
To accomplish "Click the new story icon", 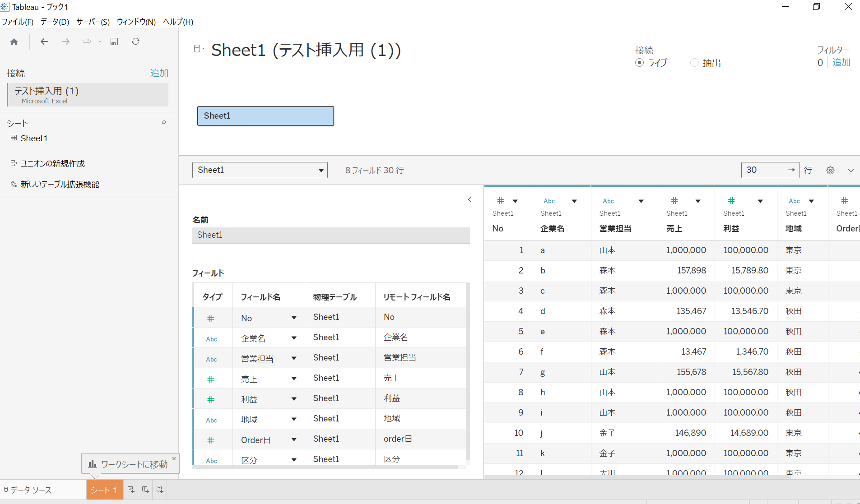I will (x=160, y=490).
